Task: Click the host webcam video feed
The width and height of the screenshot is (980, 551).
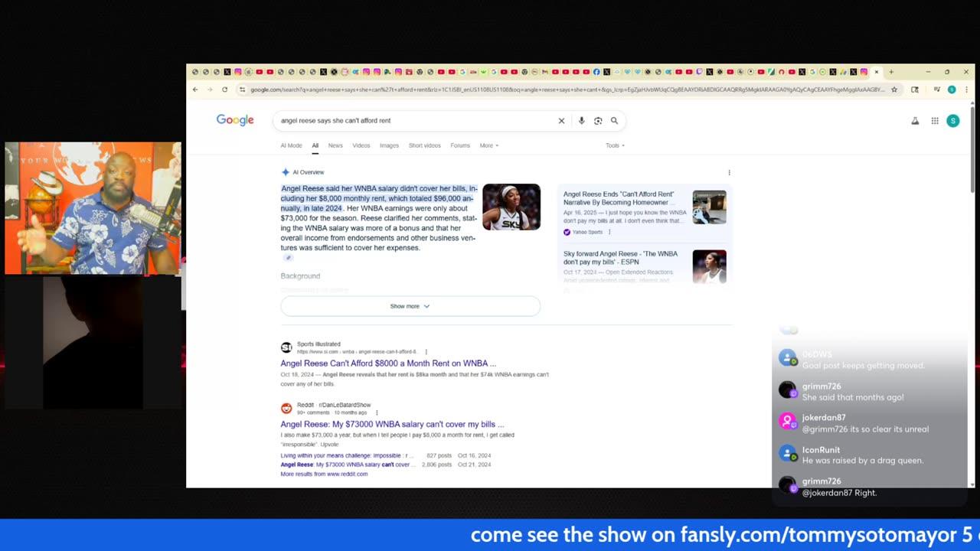Action: [93, 207]
